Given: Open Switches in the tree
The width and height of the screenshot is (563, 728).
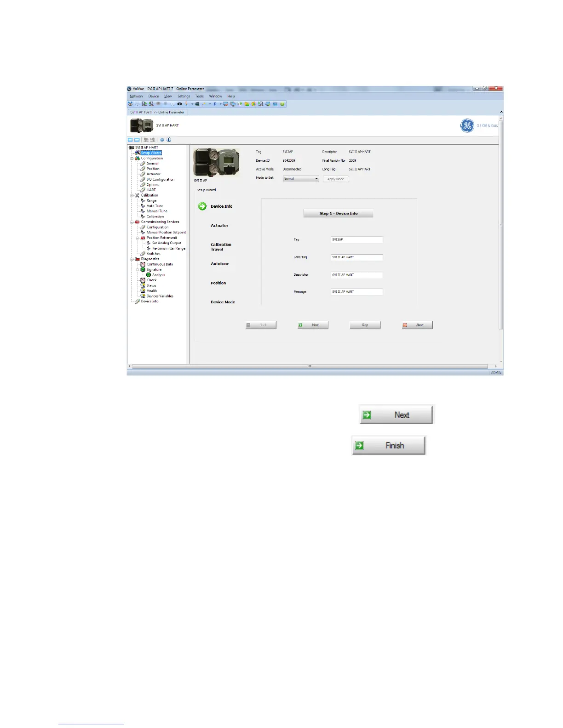Looking at the screenshot, I should click(x=153, y=254).
